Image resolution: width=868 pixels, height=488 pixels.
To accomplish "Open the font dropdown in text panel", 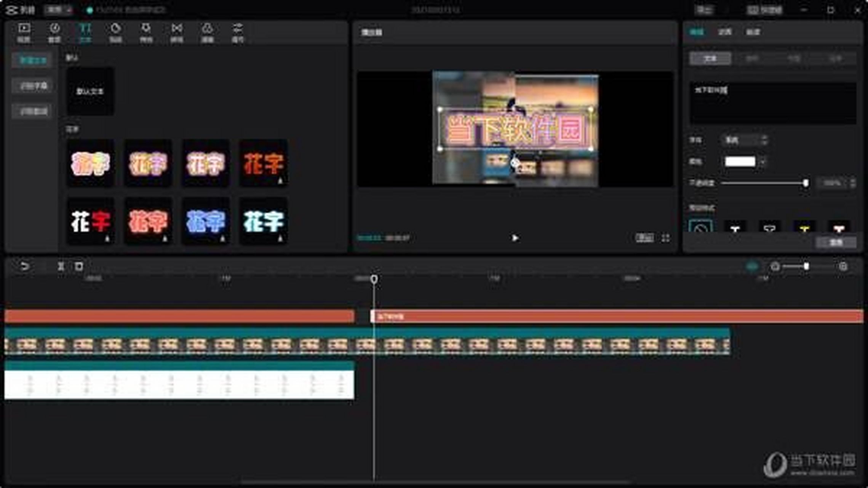I will 744,140.
